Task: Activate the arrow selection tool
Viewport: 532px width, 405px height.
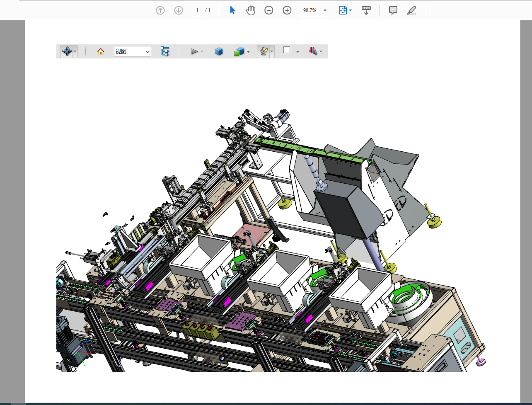Action: point(232,10)
